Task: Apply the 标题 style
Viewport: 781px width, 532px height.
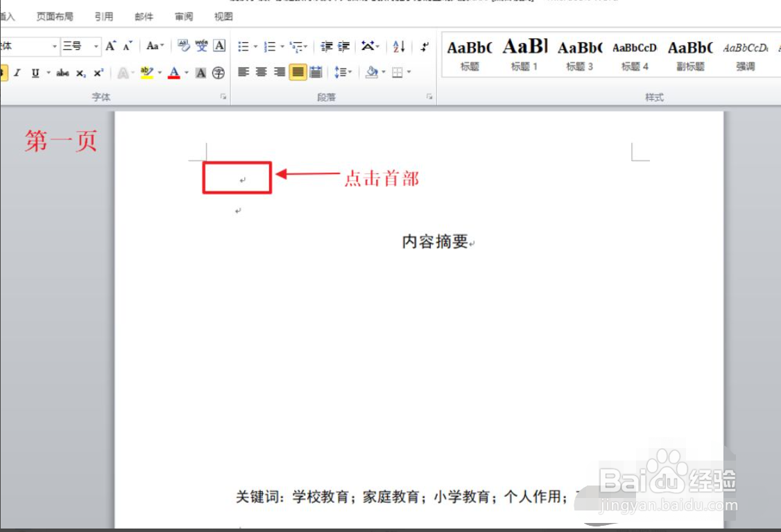Action: (469, 55)
